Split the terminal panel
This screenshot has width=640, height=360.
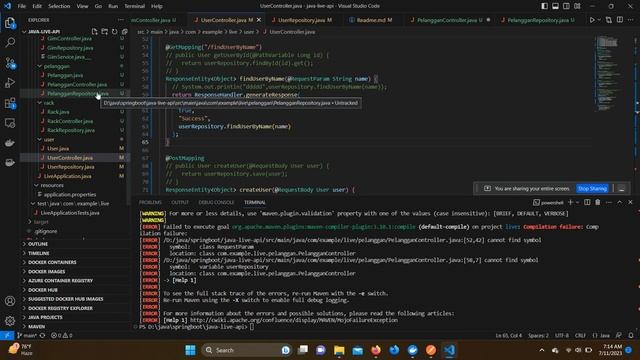click(587, 202)
